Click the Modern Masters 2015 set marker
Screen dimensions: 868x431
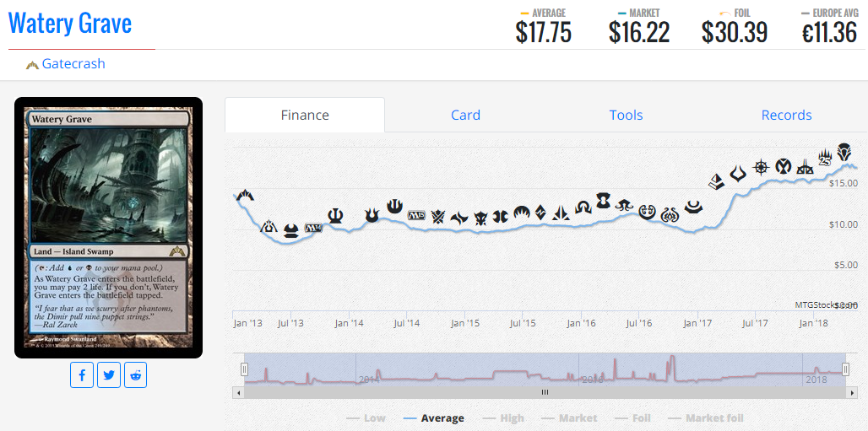click(501, 217)
